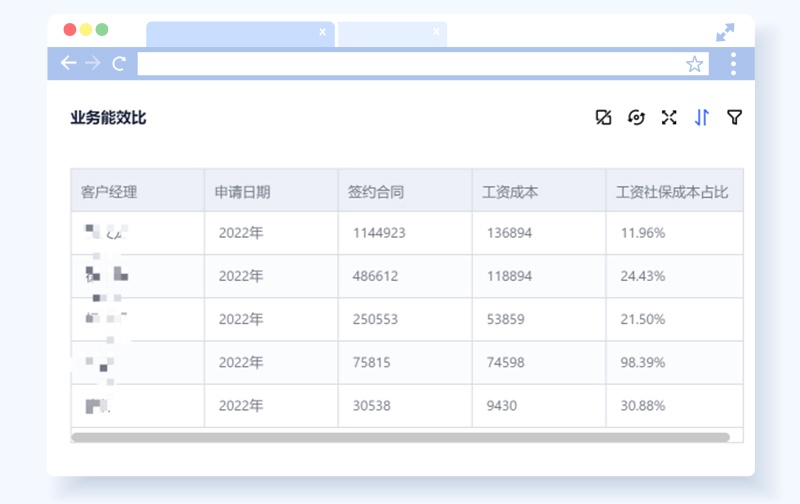Click the overlapping squares icon in table toolbar
The width and height of the screenshot is (800, 504).
click(x=603, y=118)
